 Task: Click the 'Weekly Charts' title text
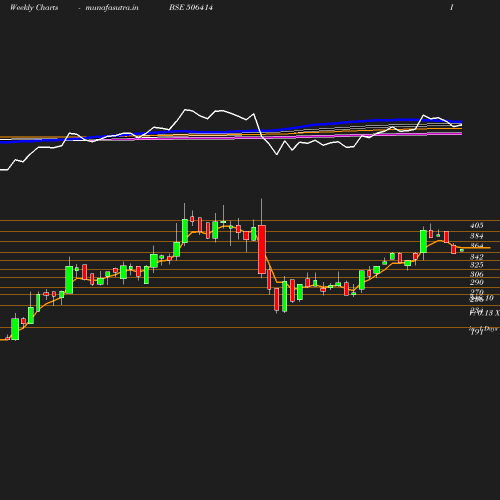coord(34,7)
